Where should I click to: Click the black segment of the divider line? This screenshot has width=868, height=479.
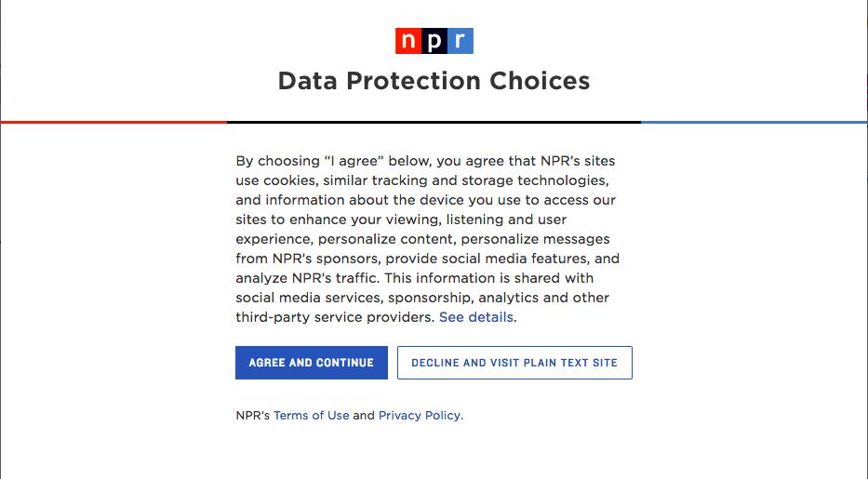pos(434,122)
